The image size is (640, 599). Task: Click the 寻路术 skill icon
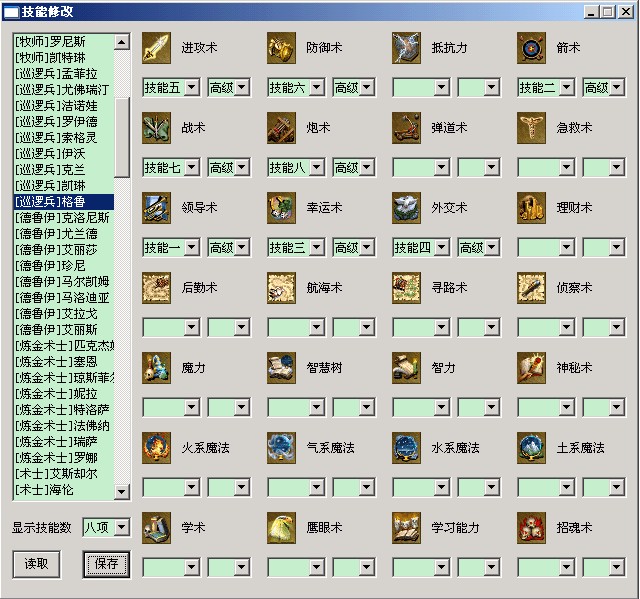tap(406, 288)
